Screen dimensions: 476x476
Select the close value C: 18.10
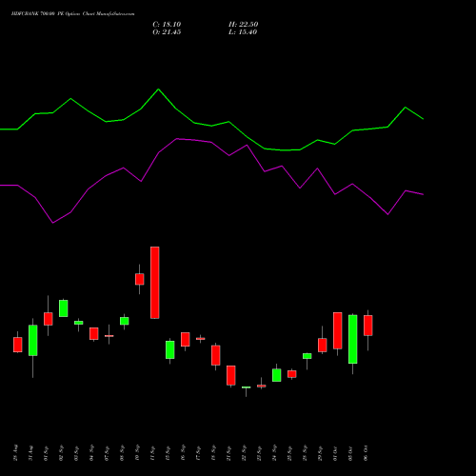coord(167,25)
